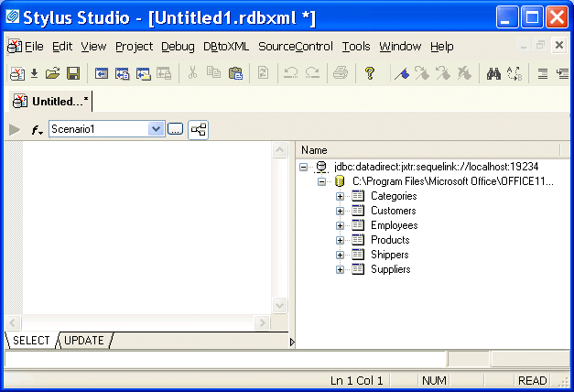Open the DBtoXML menu

click(x=226, y=47)
